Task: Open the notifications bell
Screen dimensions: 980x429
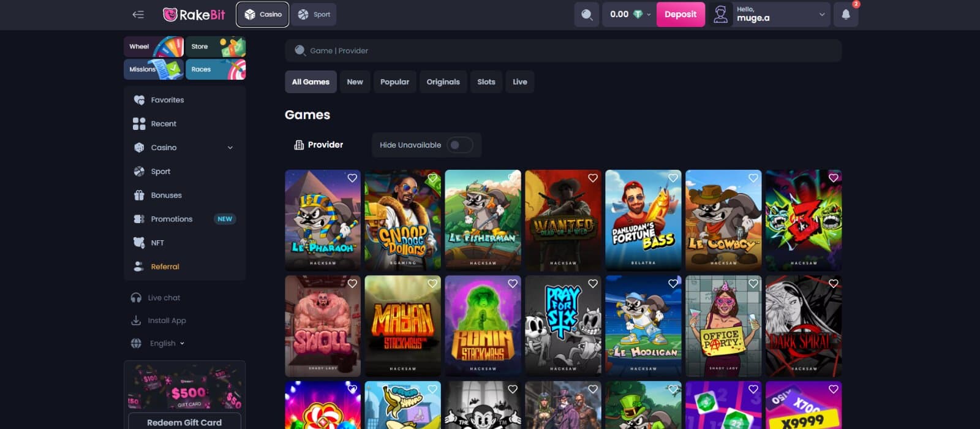Action: click(846, 15)
